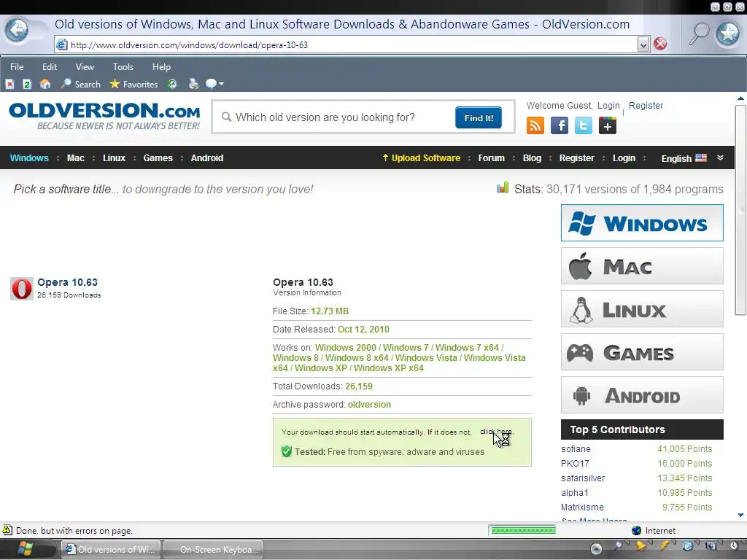This screenshot has width=747, height=560.
Task: Click the toolbar Stop page icon
Action: point(9,85)
